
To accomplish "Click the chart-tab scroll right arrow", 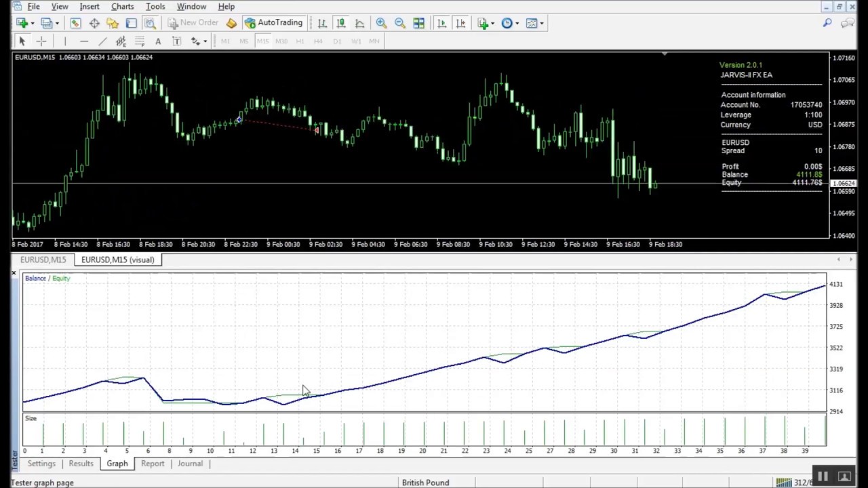I will tap(852, 260).
